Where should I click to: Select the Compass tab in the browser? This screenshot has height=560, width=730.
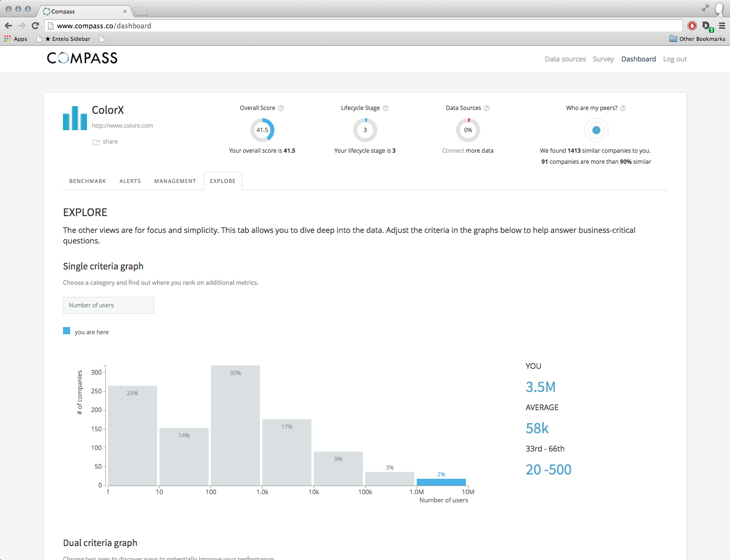84,12
